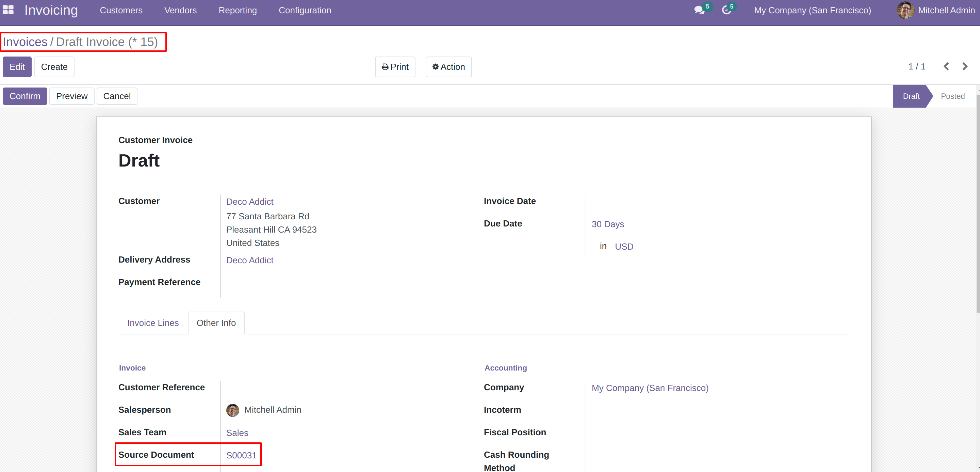This screenshot has width=980, height=472.
Task: Click the Payment Reference label
Action: click(159, 282)
